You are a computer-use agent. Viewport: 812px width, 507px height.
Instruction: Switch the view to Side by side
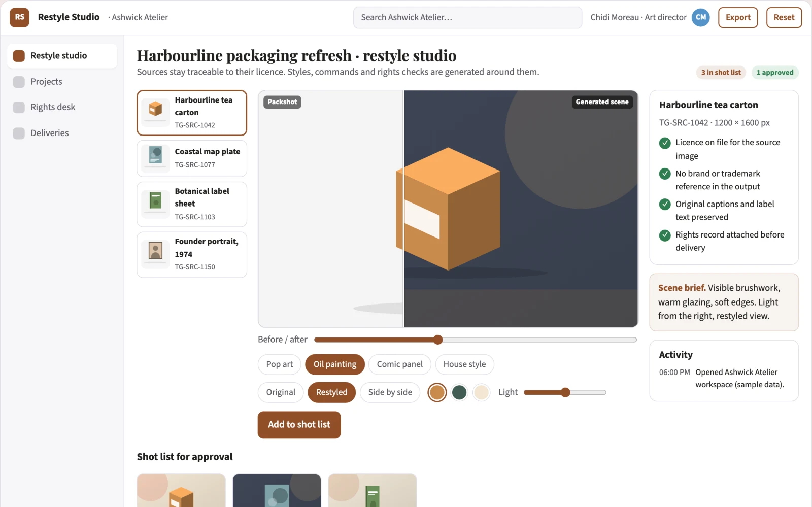click(x=390, y=392)
